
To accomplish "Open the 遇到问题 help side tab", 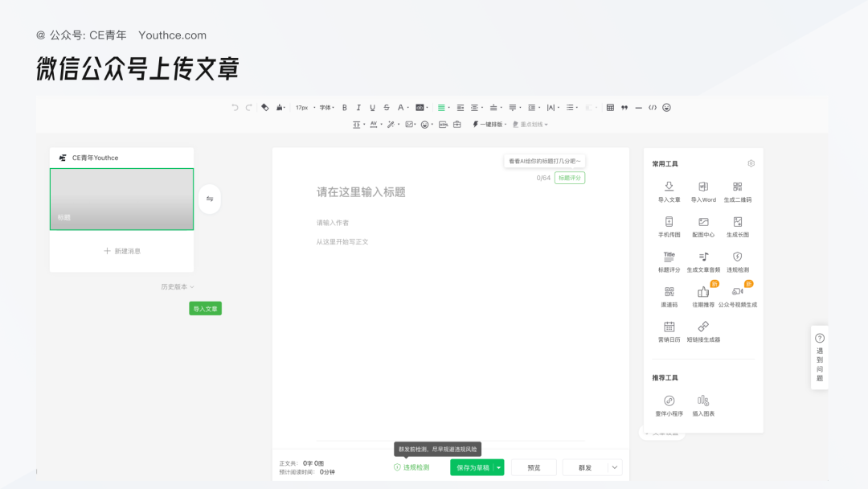I will click(819, 356).
